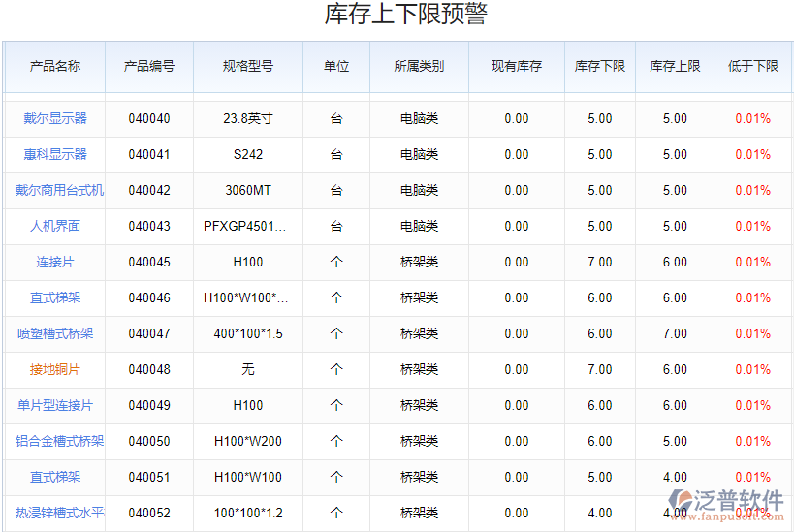Sort by the 产品名称 column header
Screen dimensions: 794x532
[x=55, y=66]
